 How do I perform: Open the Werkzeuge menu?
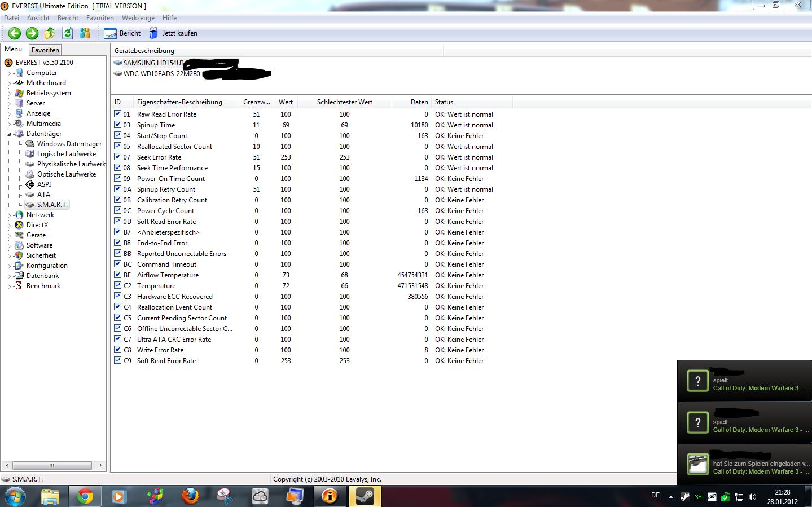pos(138,18)
